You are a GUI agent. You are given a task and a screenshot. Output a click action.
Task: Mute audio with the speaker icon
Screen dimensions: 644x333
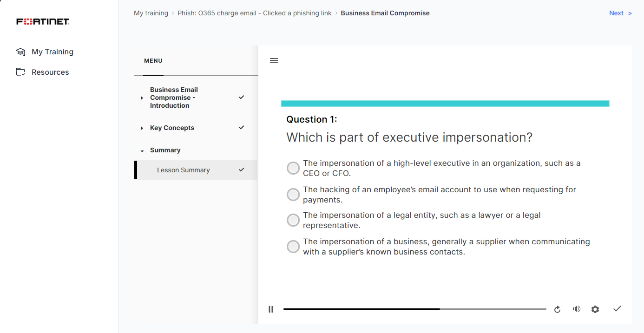(576, 309)
